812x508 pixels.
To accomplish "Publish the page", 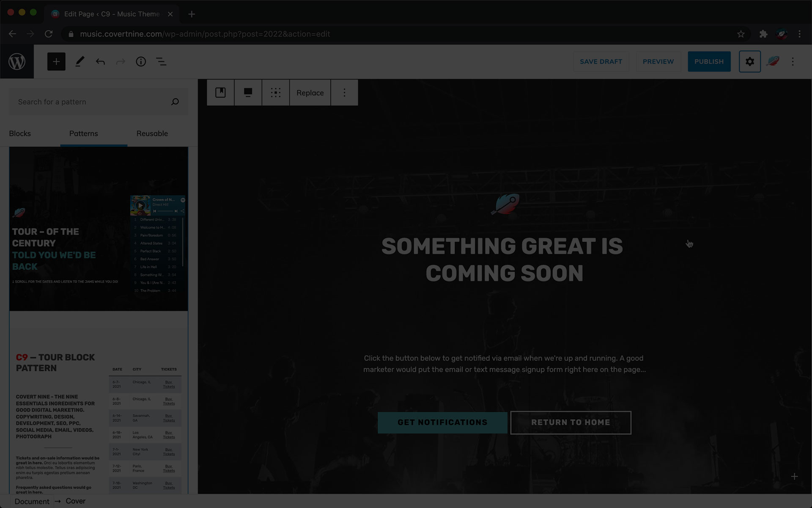I will (709, 61).
